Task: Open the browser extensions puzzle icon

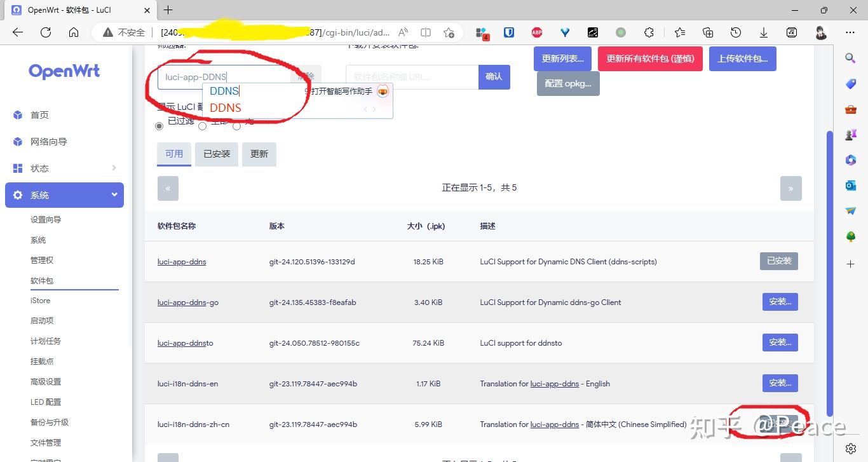Action: coord(649,32)
